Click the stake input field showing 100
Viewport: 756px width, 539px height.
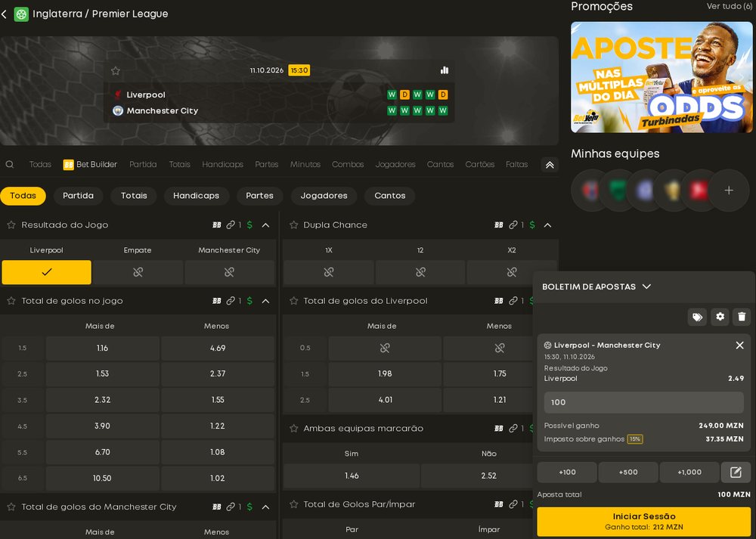[x=643, y=402]
